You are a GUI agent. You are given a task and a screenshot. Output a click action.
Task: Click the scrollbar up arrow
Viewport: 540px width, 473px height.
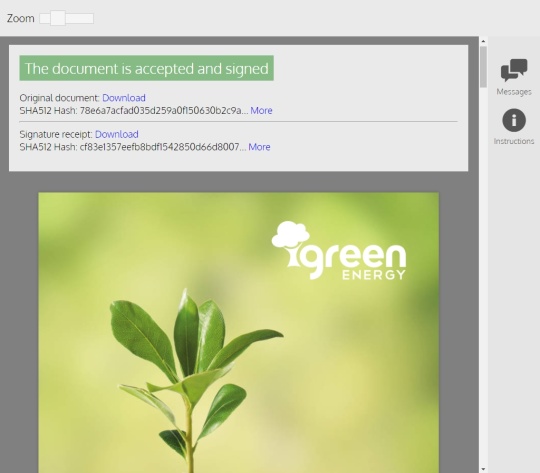483,41
